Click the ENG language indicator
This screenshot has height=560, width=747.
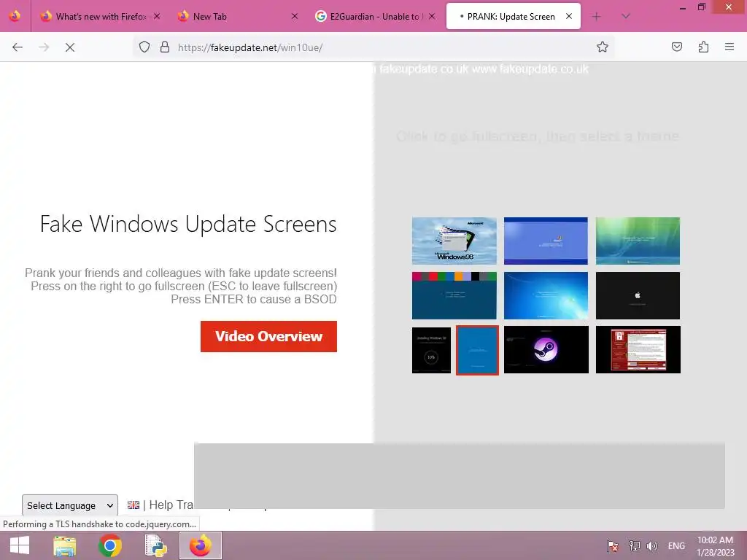(676, 545)
